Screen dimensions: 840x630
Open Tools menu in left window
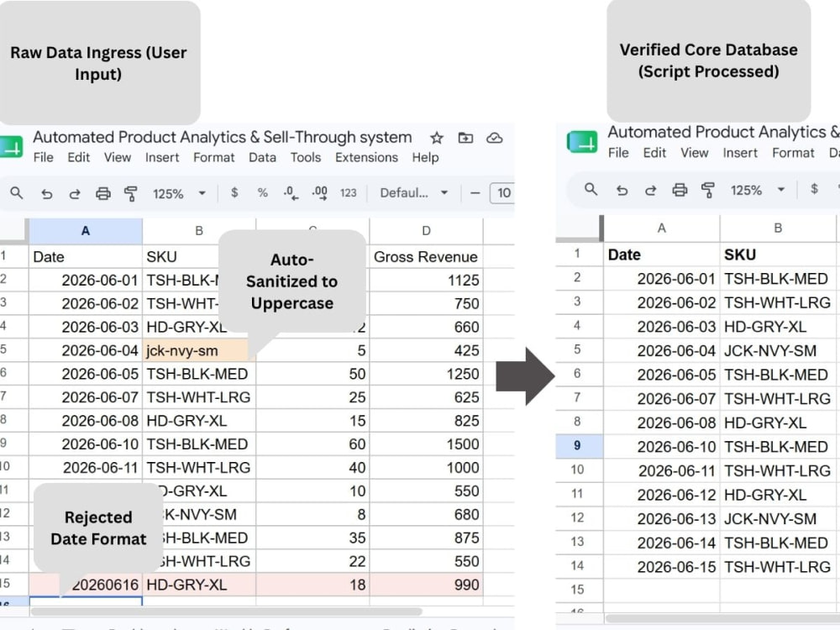(x=306, y=158)
